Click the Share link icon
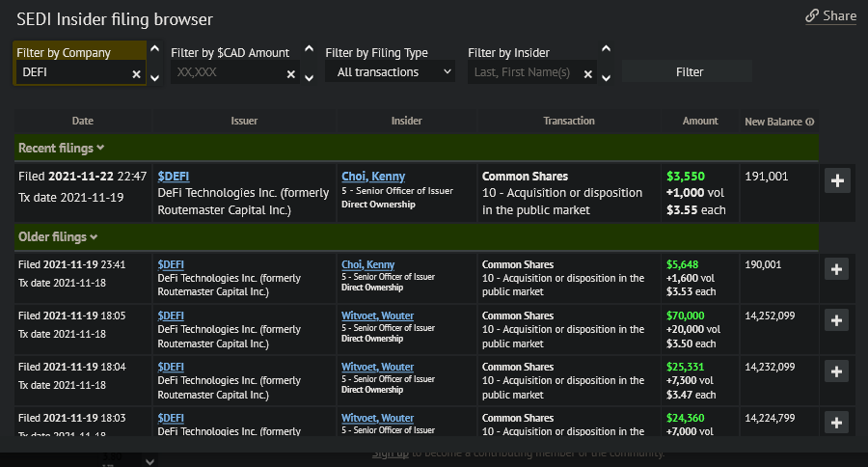 [812, 15]
